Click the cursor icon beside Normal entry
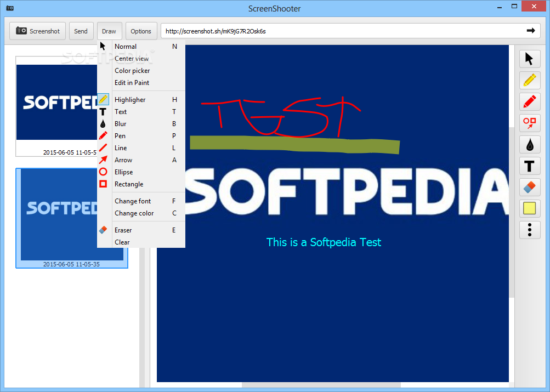The width and height of the screenshot is (550, 392). click(x=103, y=46)
